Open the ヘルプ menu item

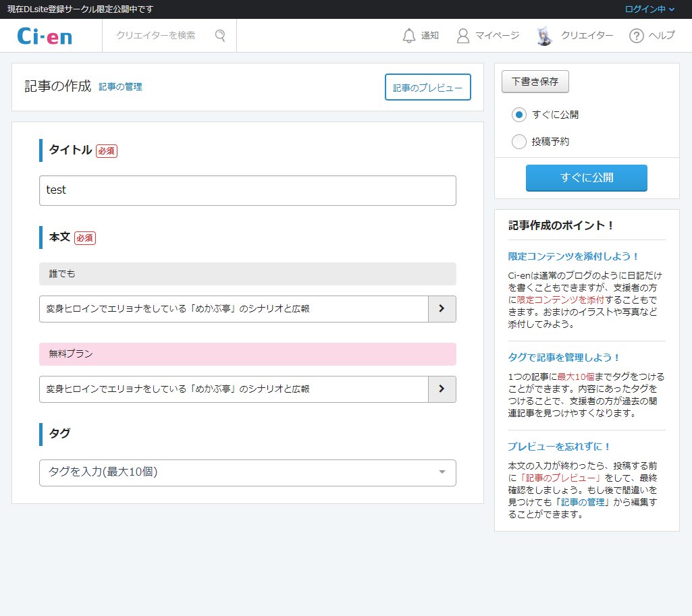pyautogui.click(x=662, y=36)
